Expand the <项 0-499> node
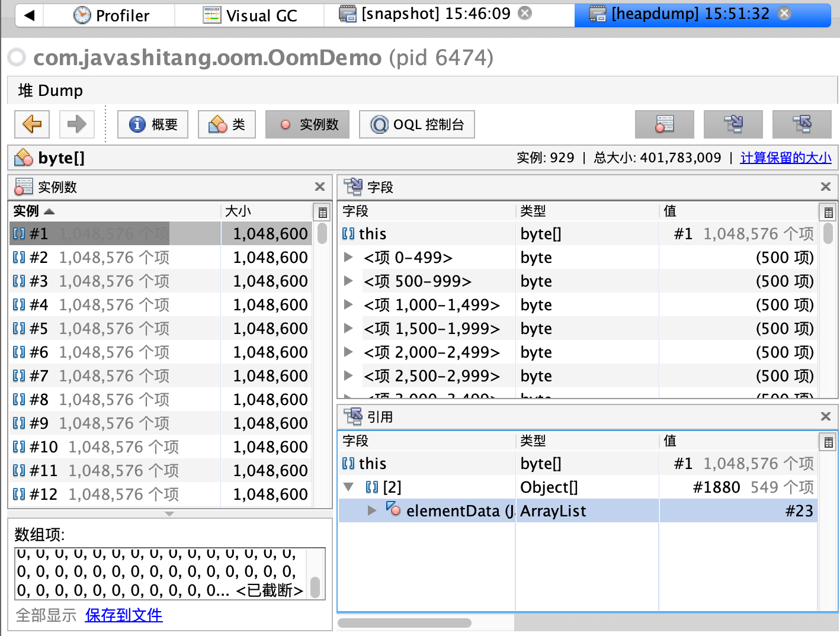The image size is (840, 636). point(348,257)
